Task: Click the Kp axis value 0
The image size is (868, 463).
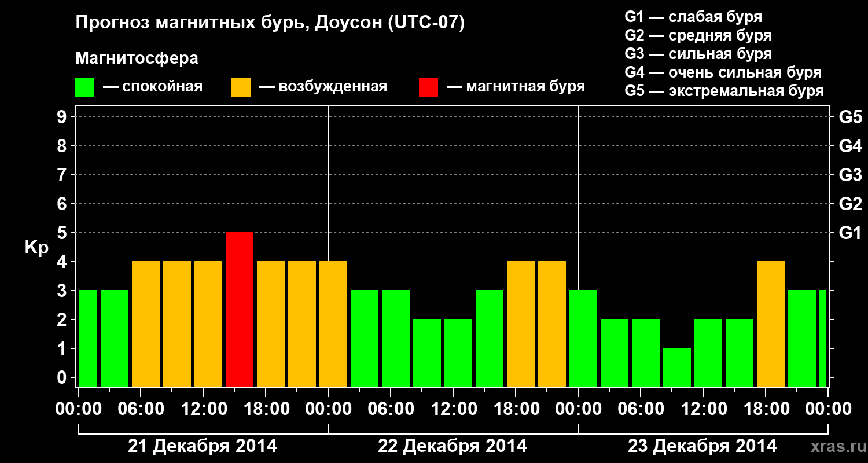Action: [63, 377]
